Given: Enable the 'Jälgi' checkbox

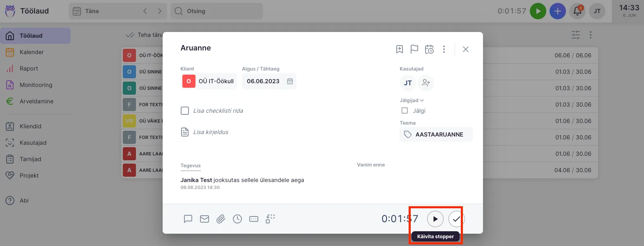Looking at the screenshot, I should (405, 111).
